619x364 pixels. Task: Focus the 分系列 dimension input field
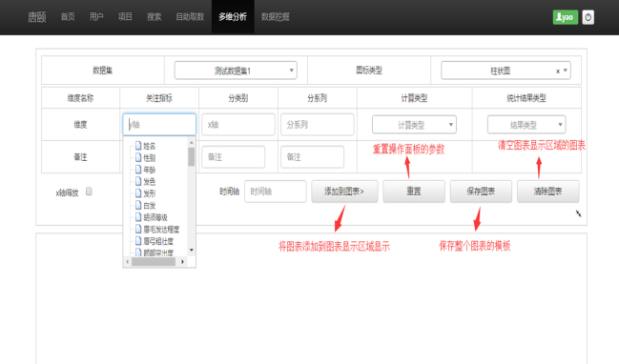(x=317, y=125)
